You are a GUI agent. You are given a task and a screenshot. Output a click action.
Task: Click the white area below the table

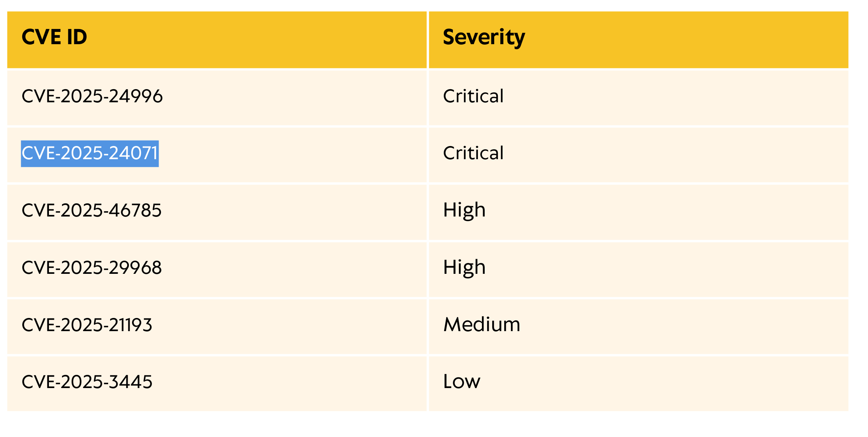tap(433, 425)
